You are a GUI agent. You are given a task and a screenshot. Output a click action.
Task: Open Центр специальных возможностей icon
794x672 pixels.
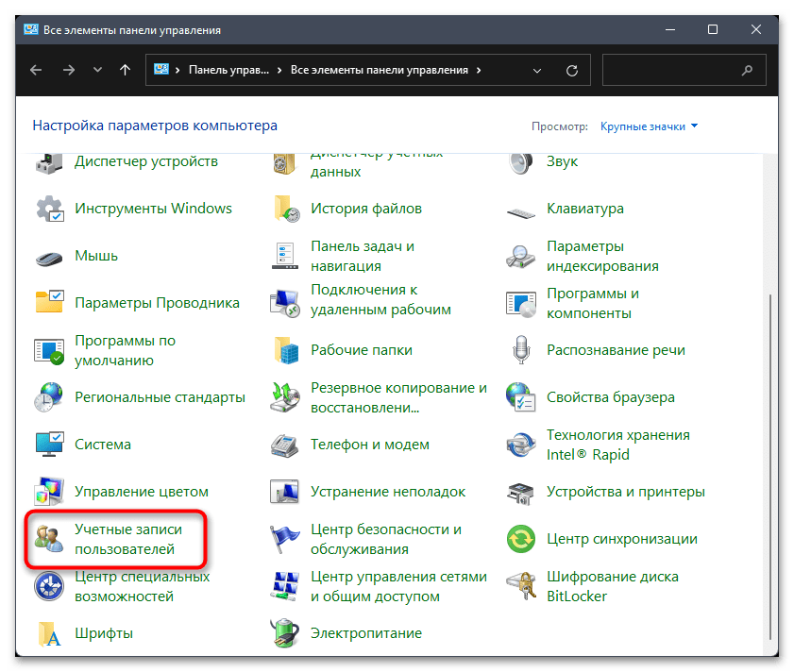(49, 586)
